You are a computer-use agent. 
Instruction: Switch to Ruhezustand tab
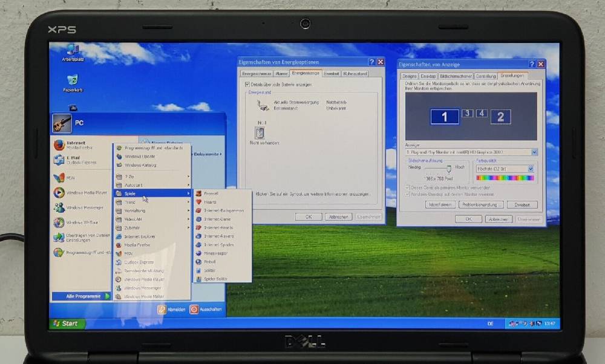355,74
